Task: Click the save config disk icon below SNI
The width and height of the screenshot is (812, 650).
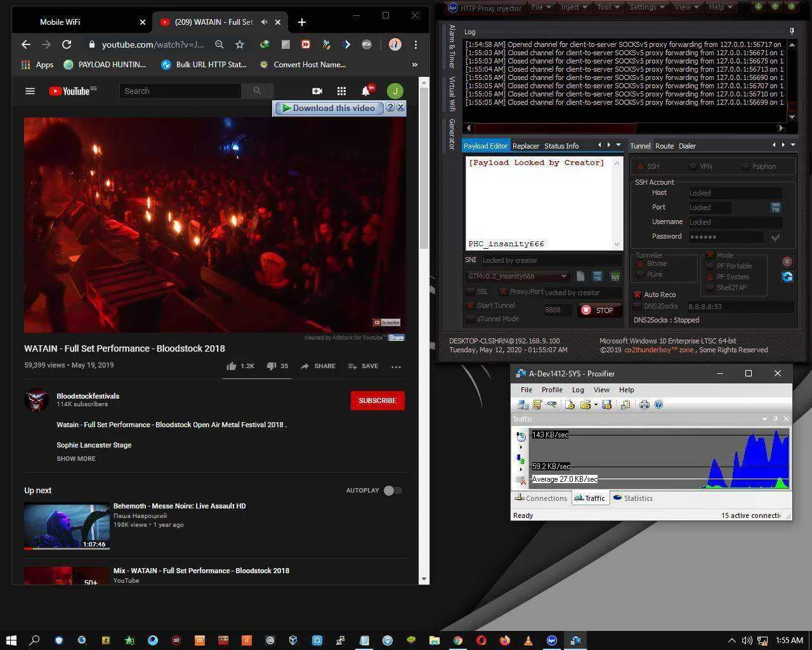Action: (598, 276)
